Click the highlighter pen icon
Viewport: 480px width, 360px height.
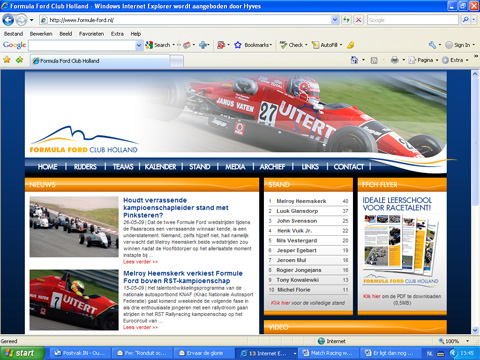(350, 45)
